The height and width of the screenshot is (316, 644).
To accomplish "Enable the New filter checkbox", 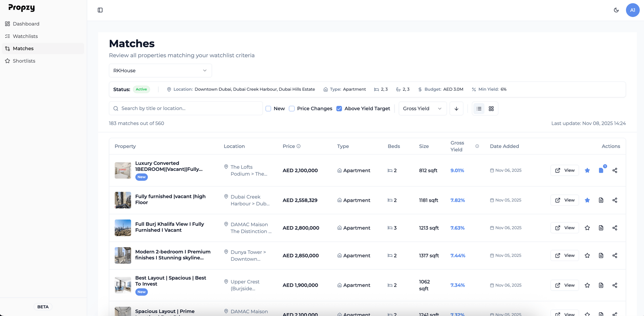I will tap(268, 109).
